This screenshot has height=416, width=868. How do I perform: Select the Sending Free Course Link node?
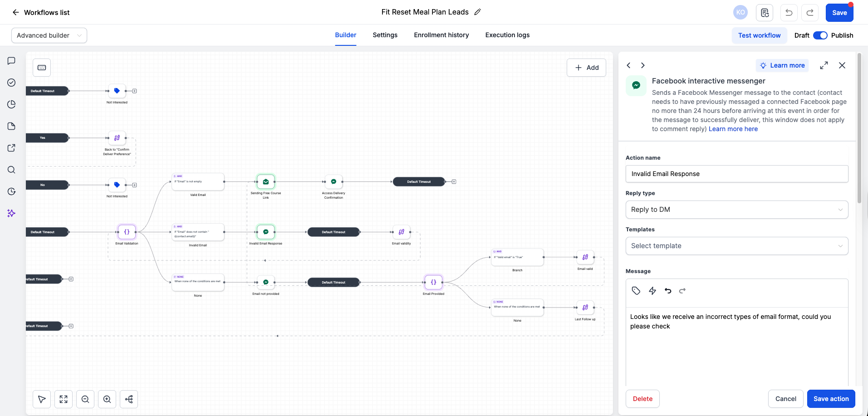[x=266, y=181]
